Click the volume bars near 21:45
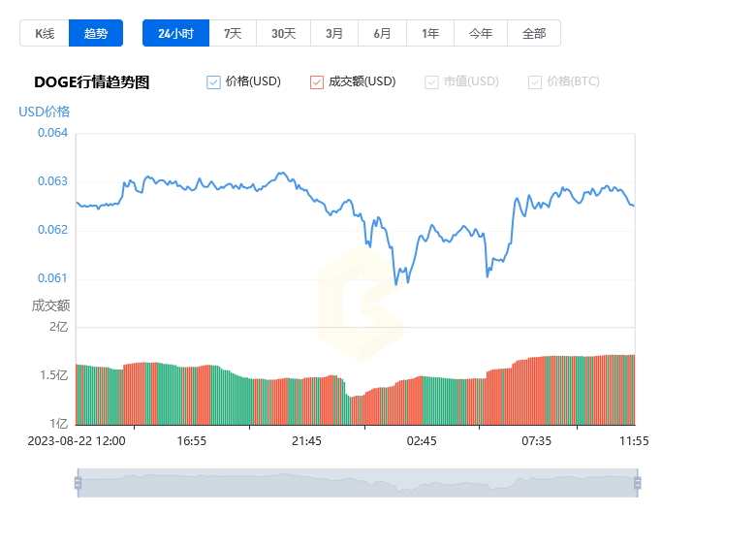The width and height of the screenshot is (756, 546). coord(306,401)
